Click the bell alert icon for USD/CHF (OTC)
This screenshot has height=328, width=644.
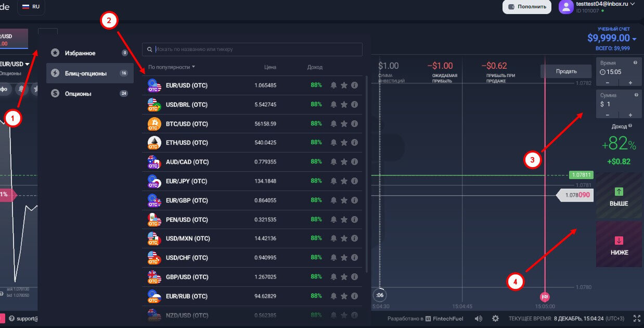click(333, 258)
